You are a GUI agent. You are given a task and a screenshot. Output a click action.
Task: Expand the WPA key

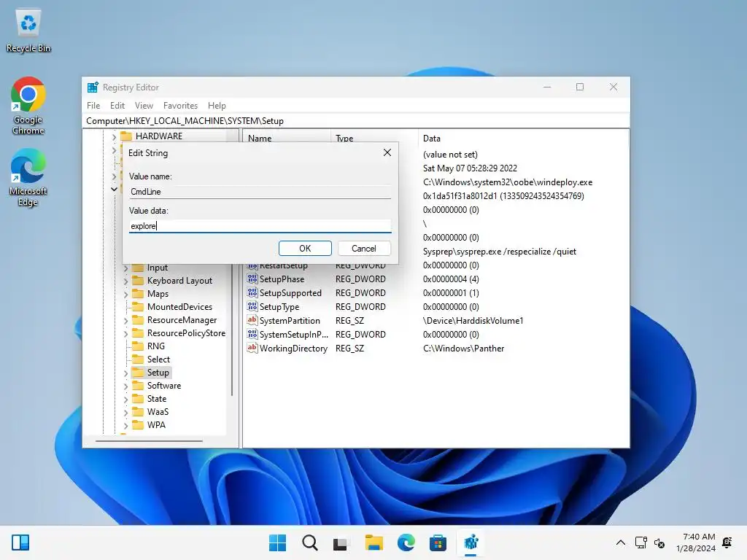[125, 425]
